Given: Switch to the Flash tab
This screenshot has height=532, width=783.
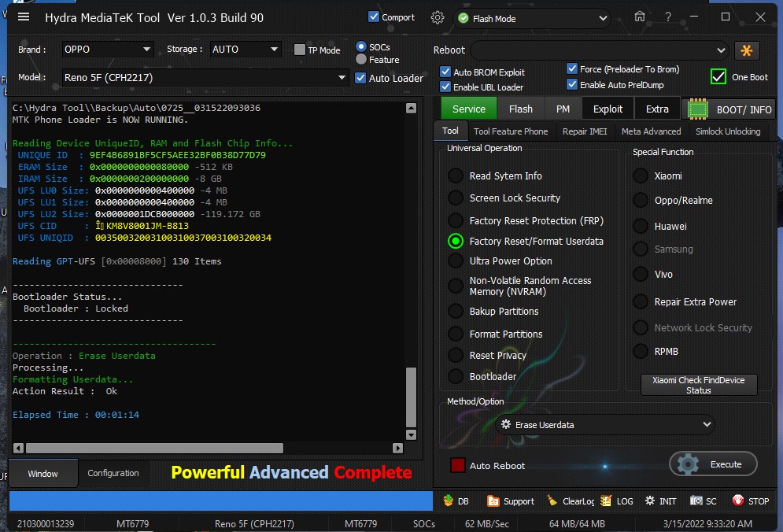Looking at the screenshot, I should [x=520, y=109].
